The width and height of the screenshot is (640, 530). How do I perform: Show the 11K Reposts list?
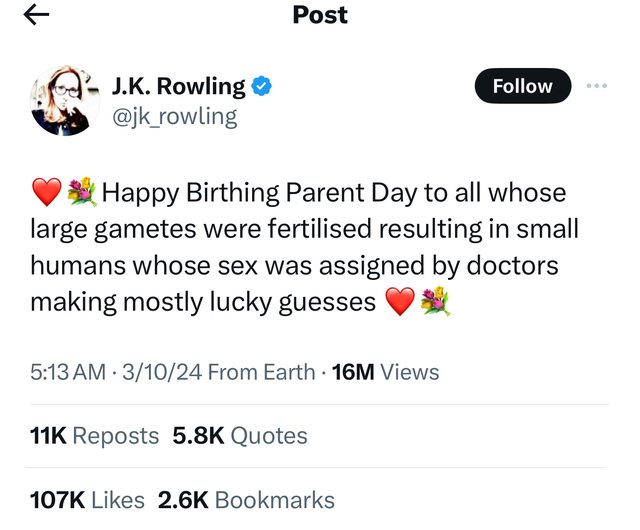tap(95, 435)
